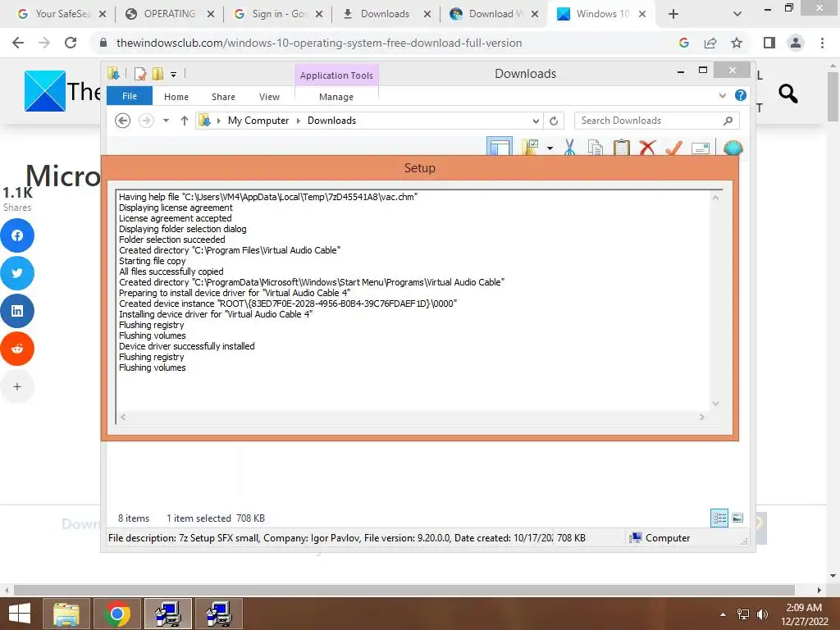
Task: Open the Chrome profile avatar
Action: [x=796, y=43]
